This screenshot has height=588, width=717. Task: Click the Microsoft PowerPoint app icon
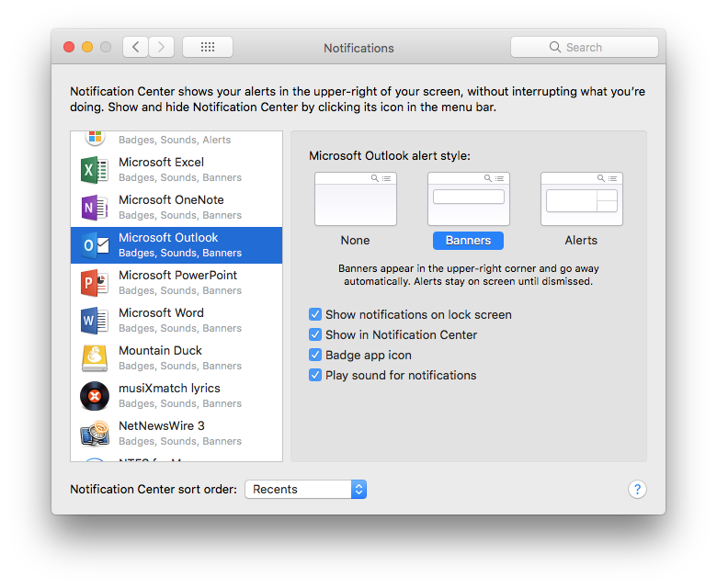tap(94, 283)
